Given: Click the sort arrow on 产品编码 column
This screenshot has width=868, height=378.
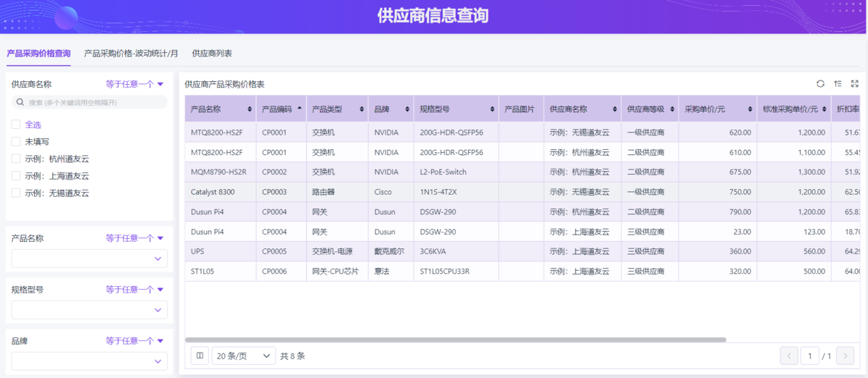Looking at the screenshot, I should (x=300, y=109).
